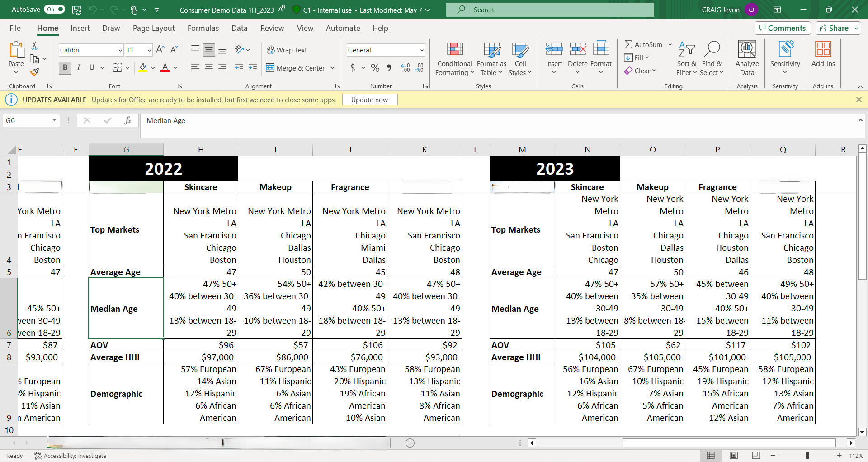Click the Update now button
868x462 pixels.
click(x=369, y=100)
